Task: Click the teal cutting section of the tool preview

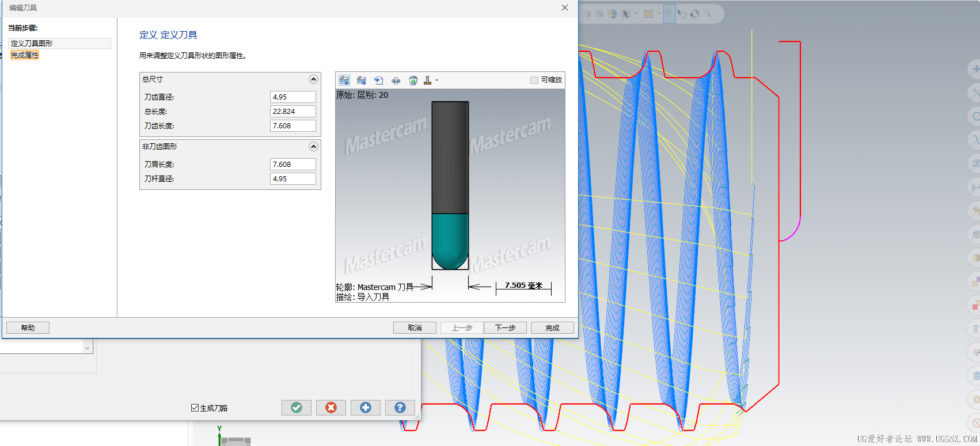Action: 450,241
